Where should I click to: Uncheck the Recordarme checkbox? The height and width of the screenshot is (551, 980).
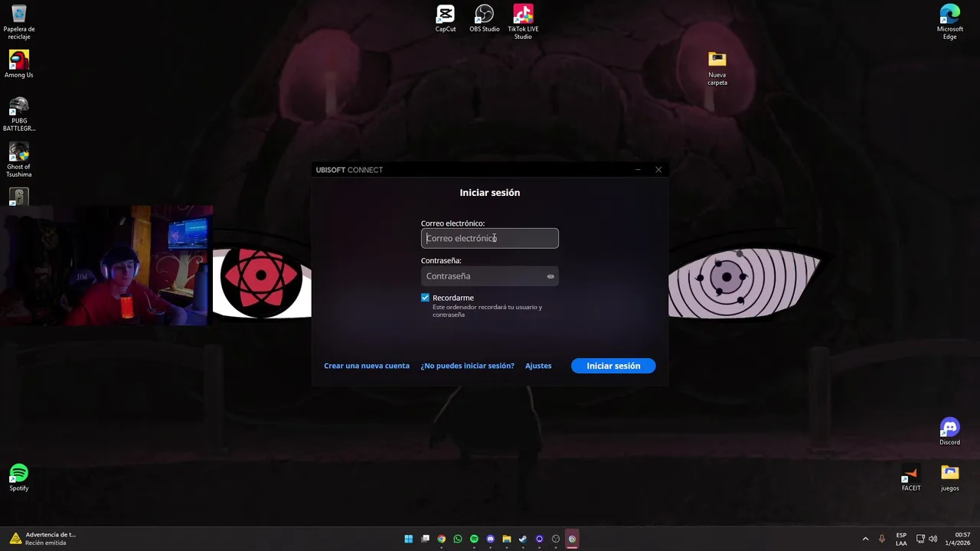click(426, 298)
